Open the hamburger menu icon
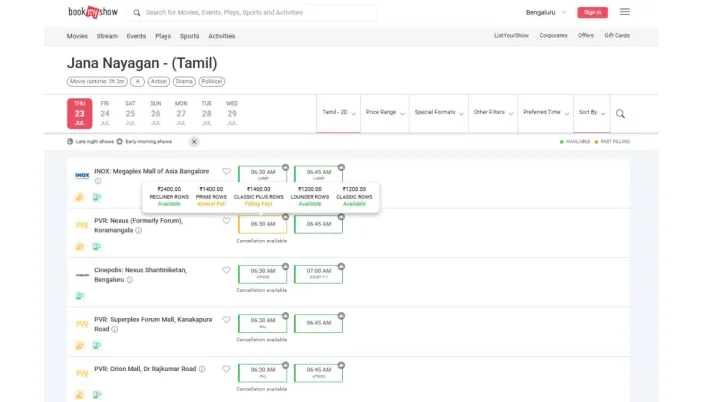 pos(625,12)
